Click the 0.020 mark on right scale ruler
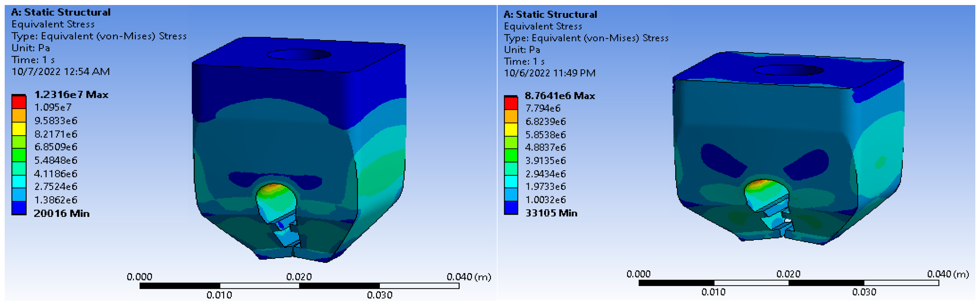The width and height of the screenshot is (980, 305). pos(788,274)
